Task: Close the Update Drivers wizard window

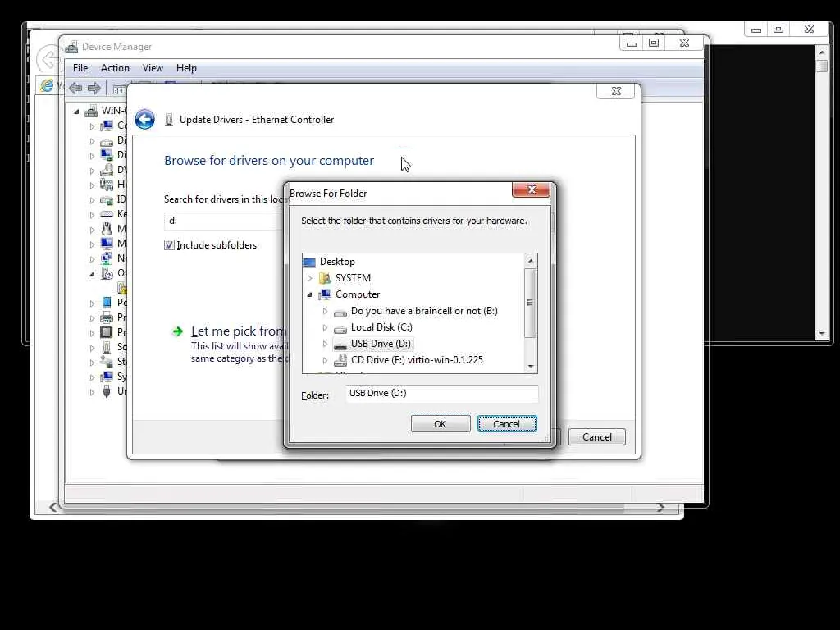Action: (x=616, y=91)
